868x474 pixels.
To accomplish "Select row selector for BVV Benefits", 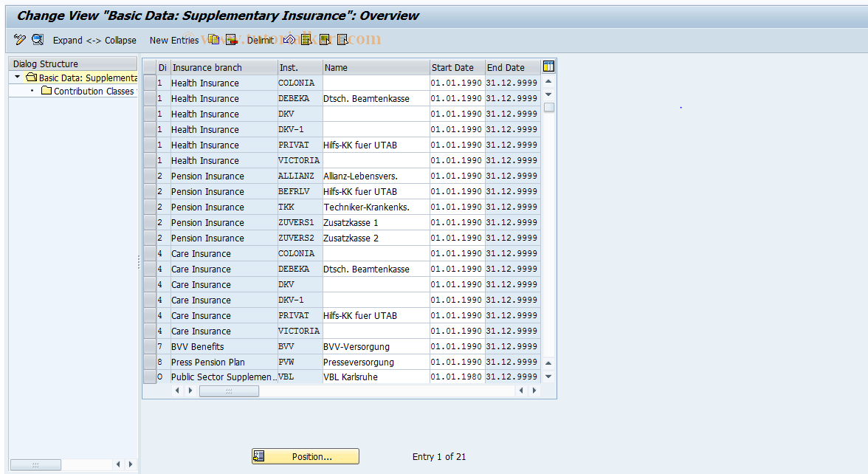I will pyautogui.click(x=149, y=346).
